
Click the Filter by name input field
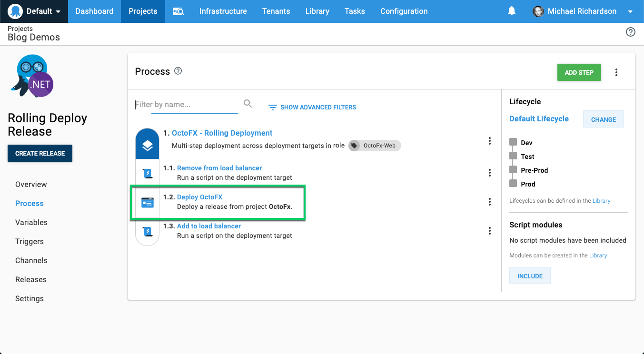click(186, 104)
